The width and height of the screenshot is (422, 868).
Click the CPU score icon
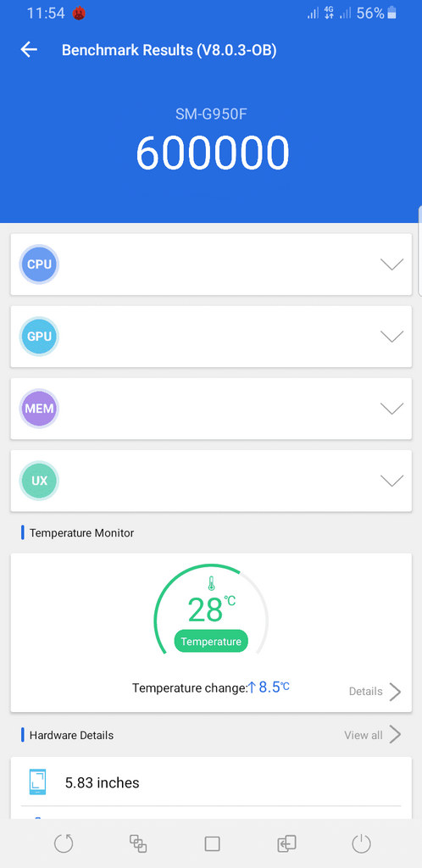[39, 264]
